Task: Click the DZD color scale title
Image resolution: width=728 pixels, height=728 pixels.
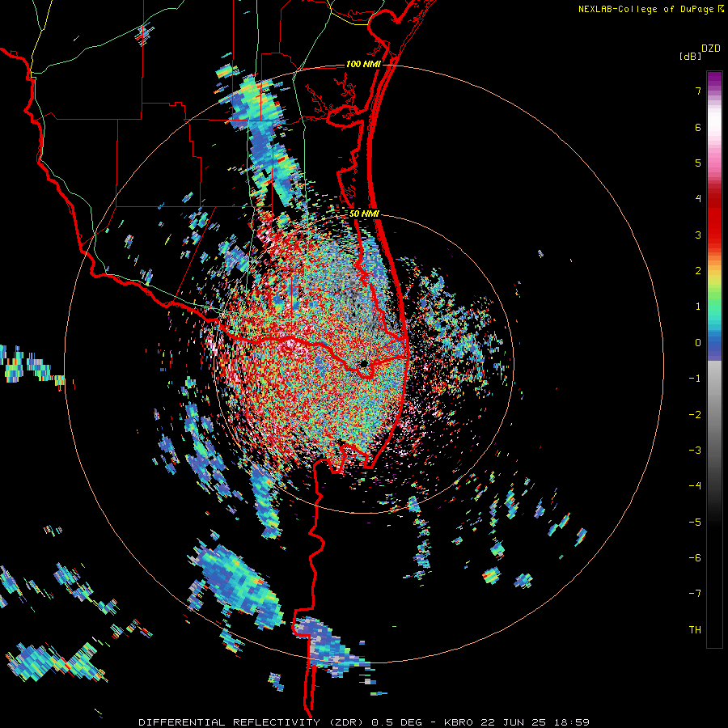Action: coord(711,49)
